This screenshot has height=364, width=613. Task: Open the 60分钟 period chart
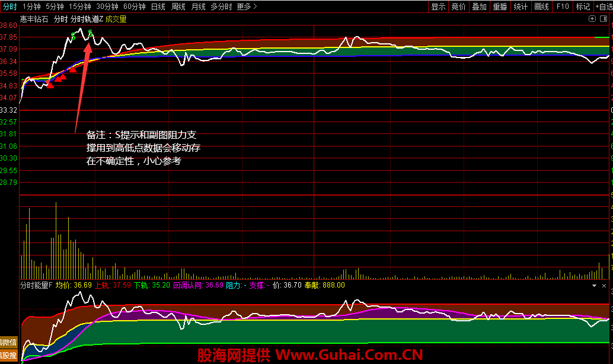(134, 7)
